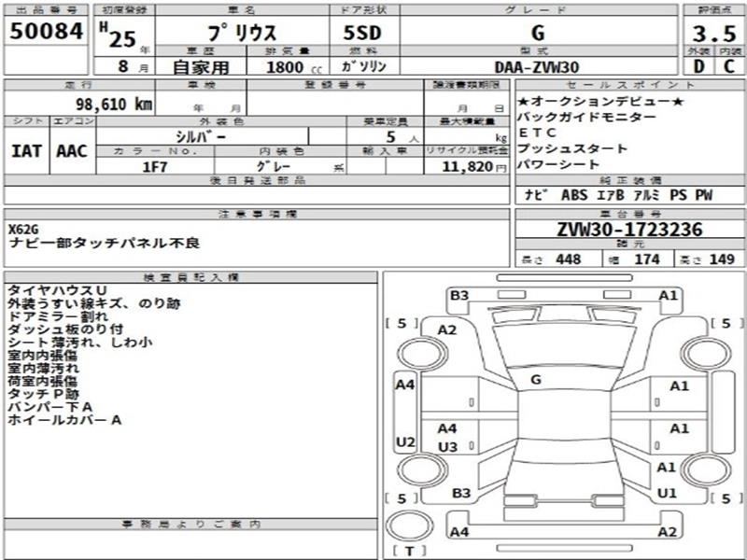Click the overall score 3.5
The image size is (747, 560).
pyautogui.click(x=713, y=34)
